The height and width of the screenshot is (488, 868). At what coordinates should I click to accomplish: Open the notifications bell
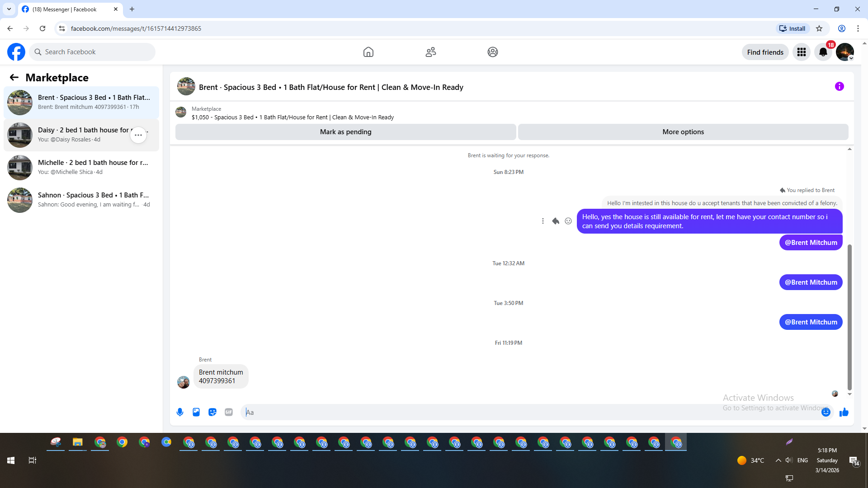pyautogui.click(x=823, y=52)
